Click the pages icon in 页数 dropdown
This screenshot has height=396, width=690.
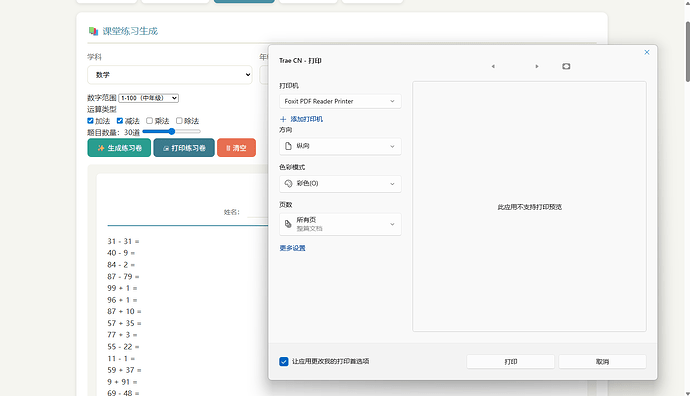point(288,224)
